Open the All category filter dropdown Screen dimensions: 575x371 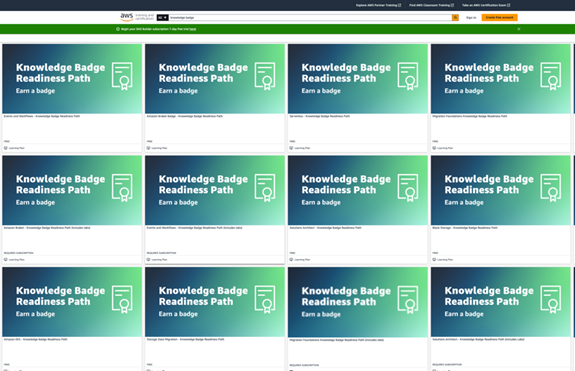(162, 18)
